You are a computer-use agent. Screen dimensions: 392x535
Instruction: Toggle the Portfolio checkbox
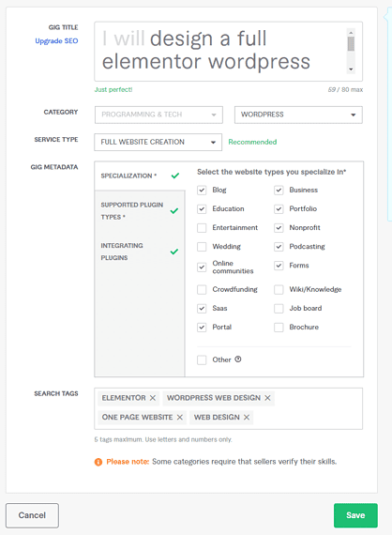(279, 208)
